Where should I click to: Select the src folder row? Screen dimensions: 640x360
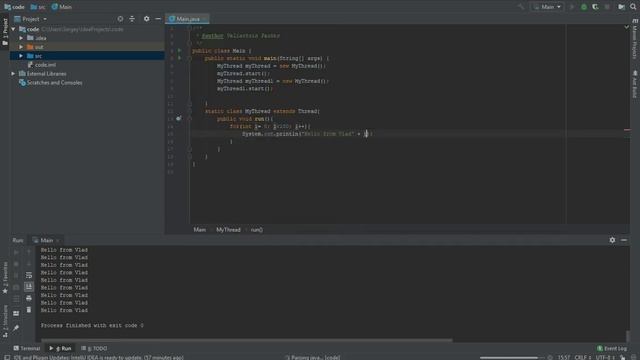pyautogui.click(x=87, y=56)
